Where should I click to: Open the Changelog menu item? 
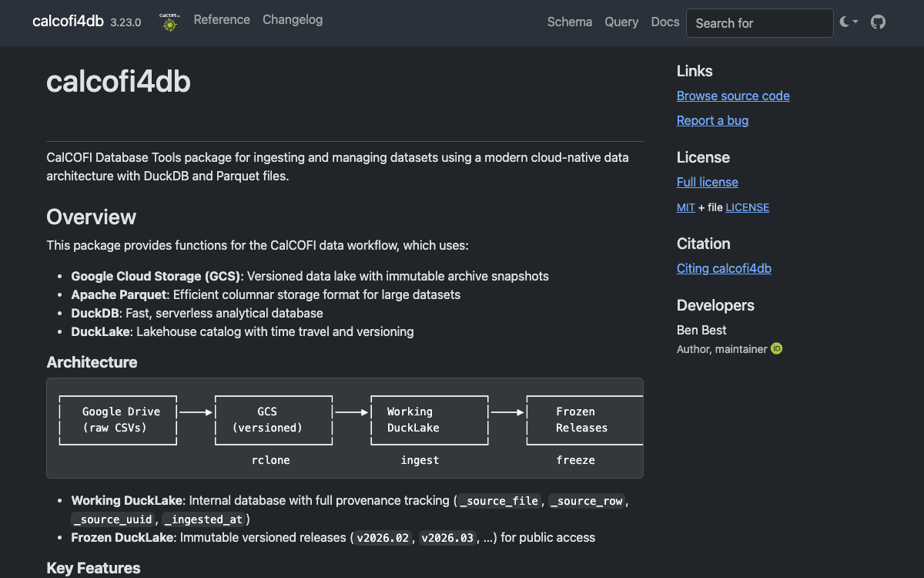point(293,20)
